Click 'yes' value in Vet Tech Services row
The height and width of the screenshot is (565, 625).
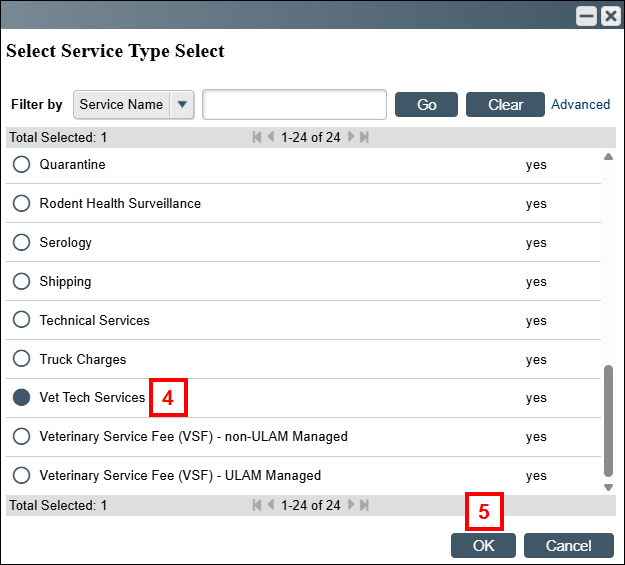coord(536,398)
